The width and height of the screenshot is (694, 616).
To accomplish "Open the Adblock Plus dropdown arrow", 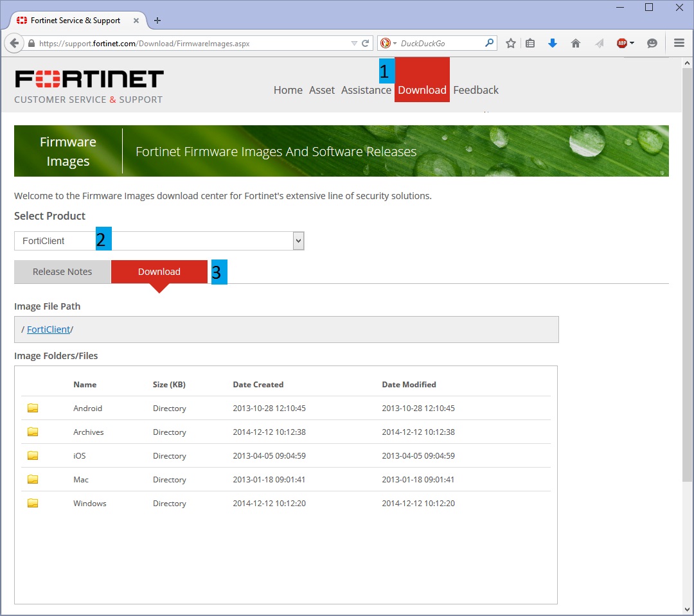I will (632, 43).
